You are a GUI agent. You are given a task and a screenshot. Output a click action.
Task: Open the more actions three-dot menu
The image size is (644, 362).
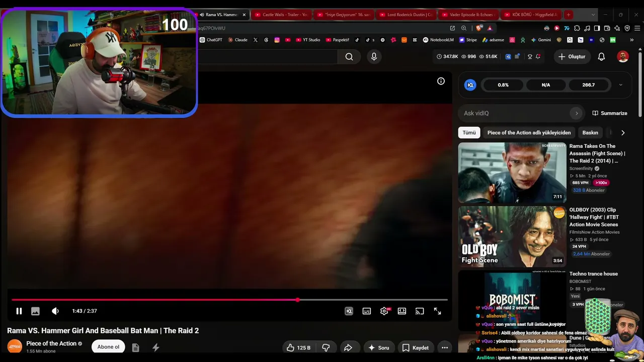click(445, 347)
